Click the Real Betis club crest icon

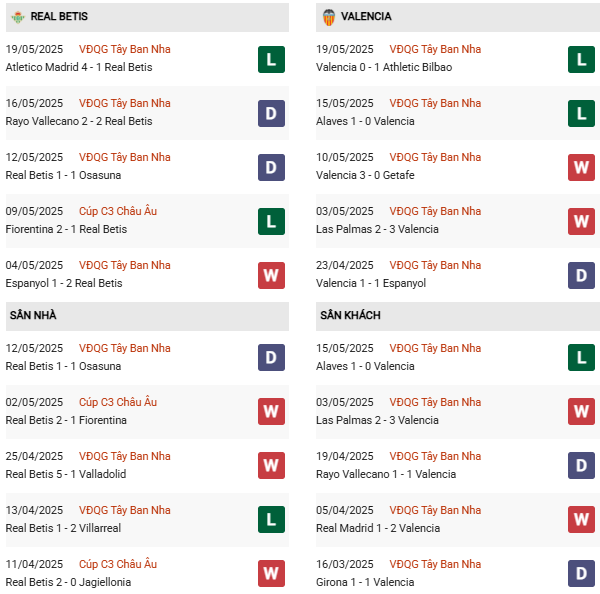[x=17, y=17]
